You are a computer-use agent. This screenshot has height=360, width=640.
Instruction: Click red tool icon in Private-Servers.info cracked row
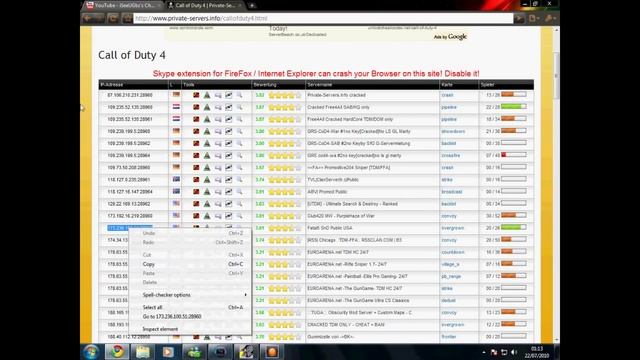pos(196,95)
